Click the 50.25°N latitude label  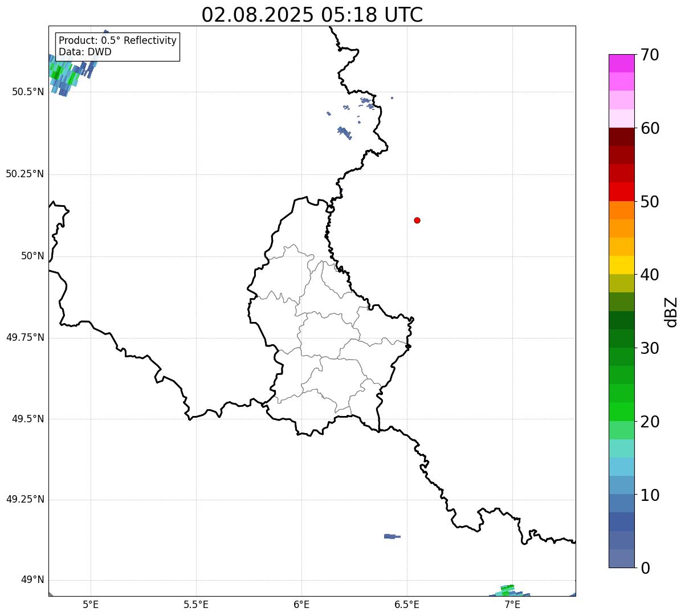(x=25, y=174)
